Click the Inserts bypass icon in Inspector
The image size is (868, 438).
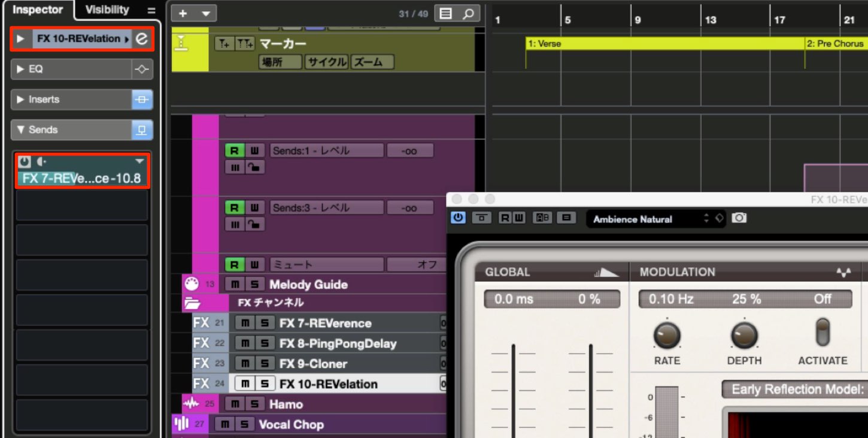click(x=142, y=99)
